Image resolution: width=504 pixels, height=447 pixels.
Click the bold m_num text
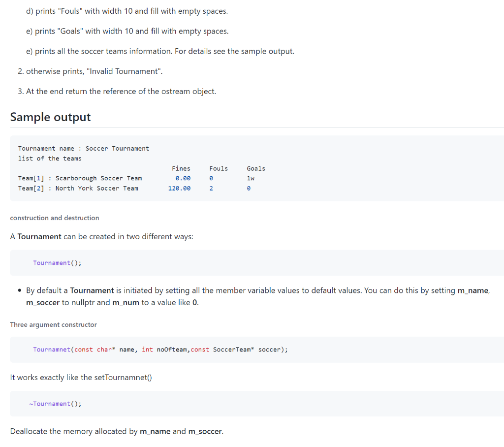click(125, 302)
